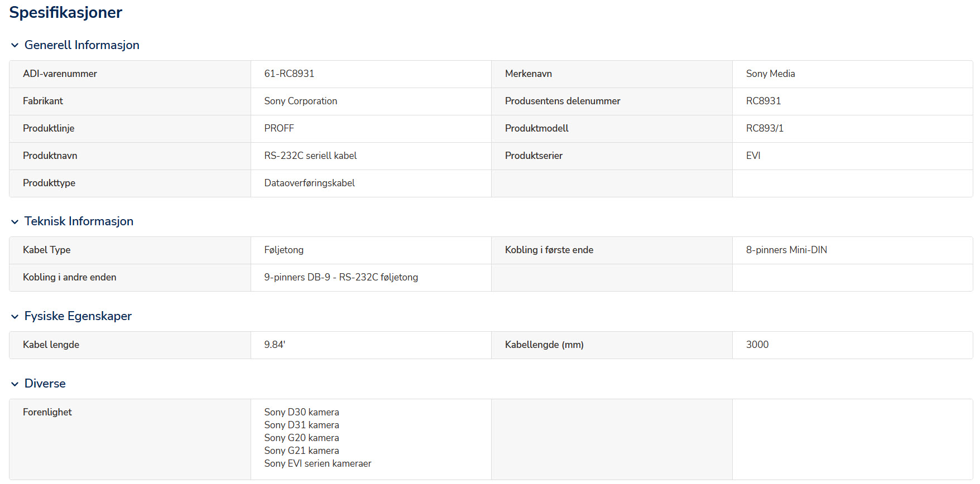Click the Produktlinje label
This screenshot has width=980, height=484.
(49, 128)
